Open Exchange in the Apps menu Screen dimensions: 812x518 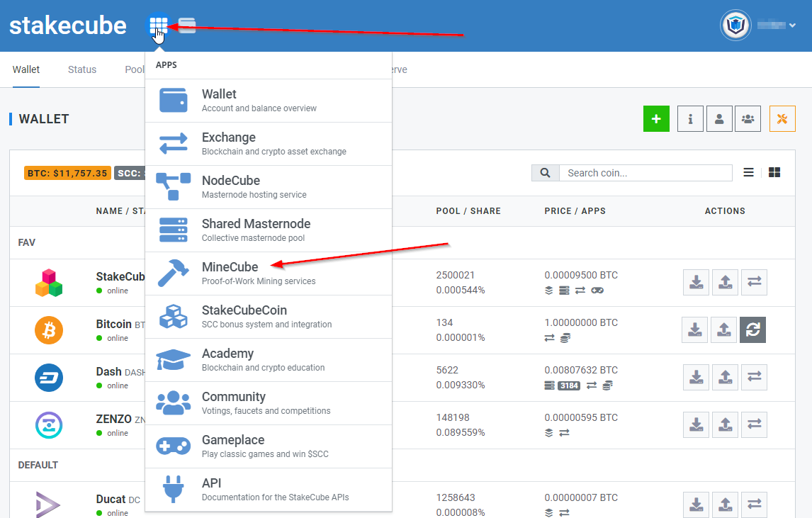click(x=269, y=144)
